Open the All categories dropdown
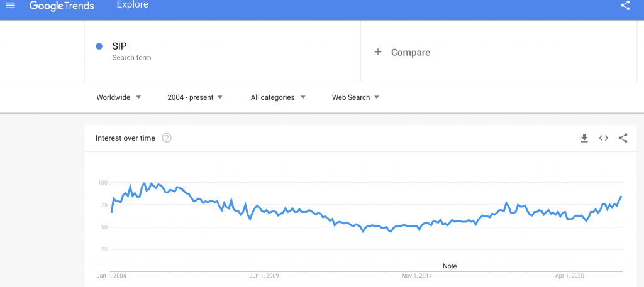 click(278, 97)
